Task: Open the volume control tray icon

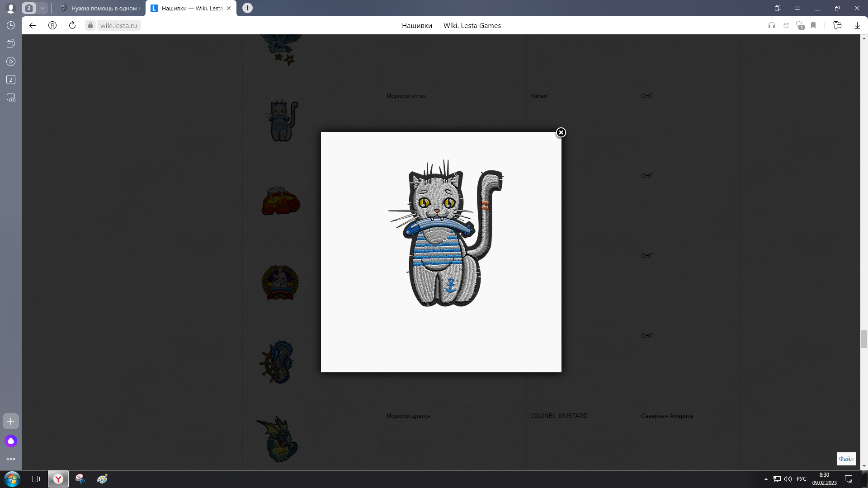Action: (x=788, y=479)
